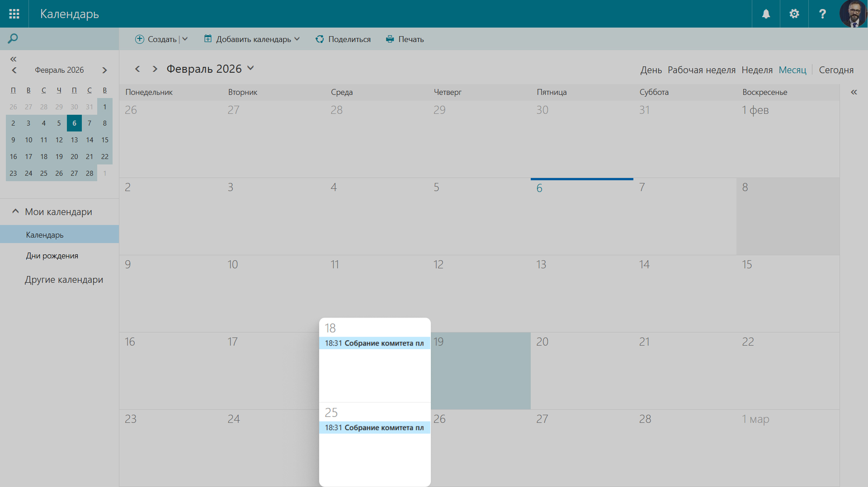This screenshot has width=868, height=487.
Task: Open the settings gear menu
Action: pos(794,14)
